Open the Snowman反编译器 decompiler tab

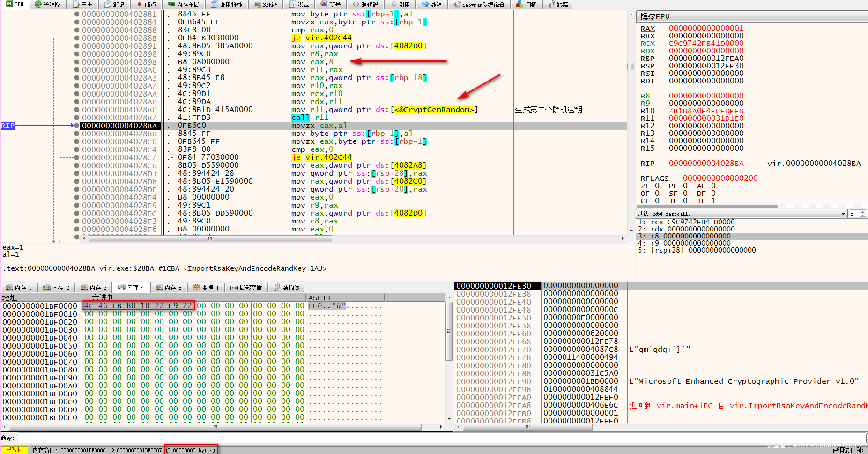pyautogui.click(x=479, y=5)
